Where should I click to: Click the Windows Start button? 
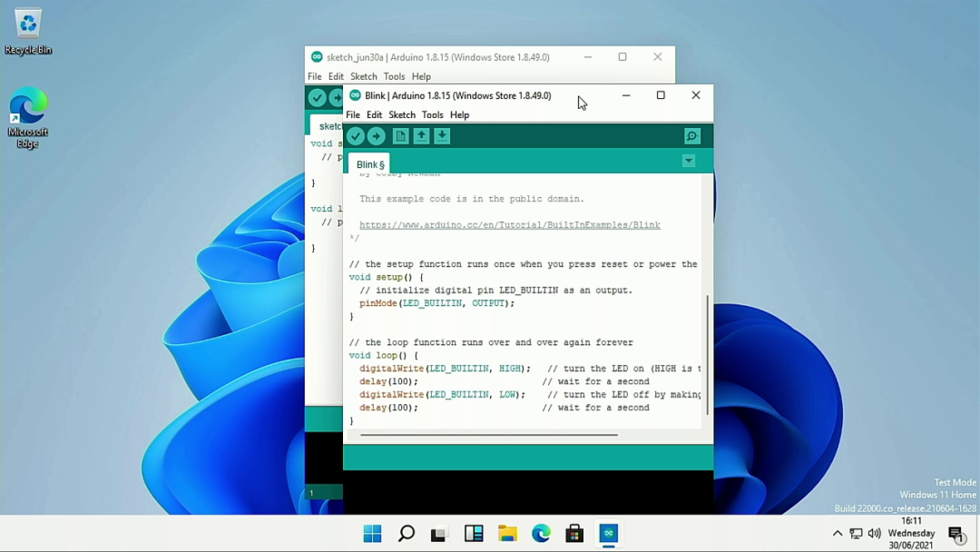coord(372,534)
